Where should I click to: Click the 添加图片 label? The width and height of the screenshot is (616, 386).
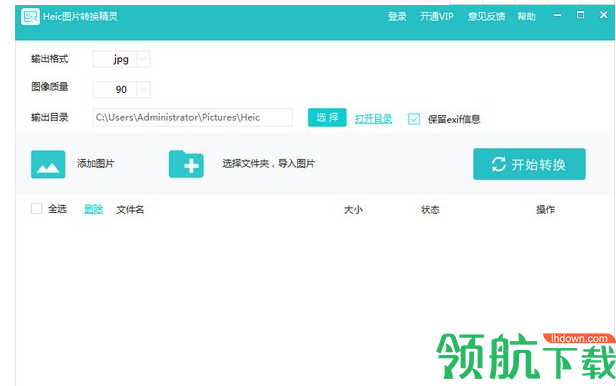[x=95, y=163]
